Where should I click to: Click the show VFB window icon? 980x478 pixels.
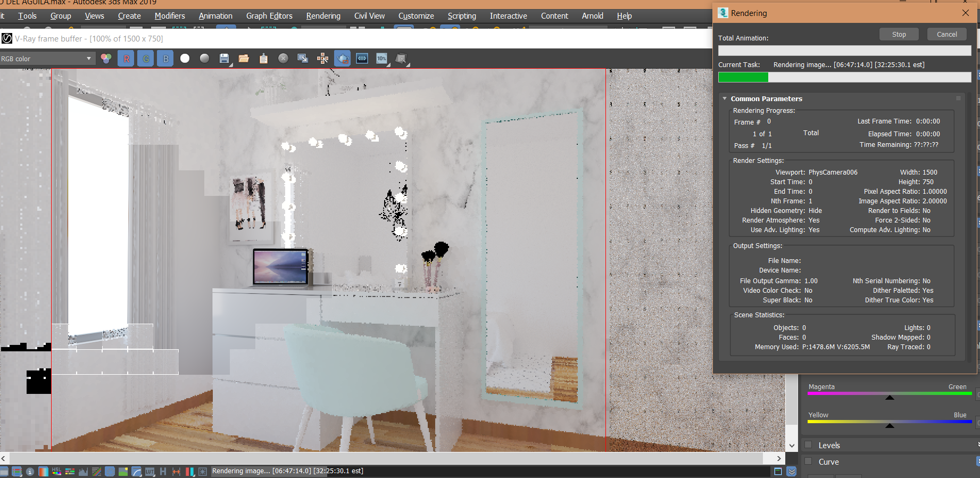(x=778, y=471)
